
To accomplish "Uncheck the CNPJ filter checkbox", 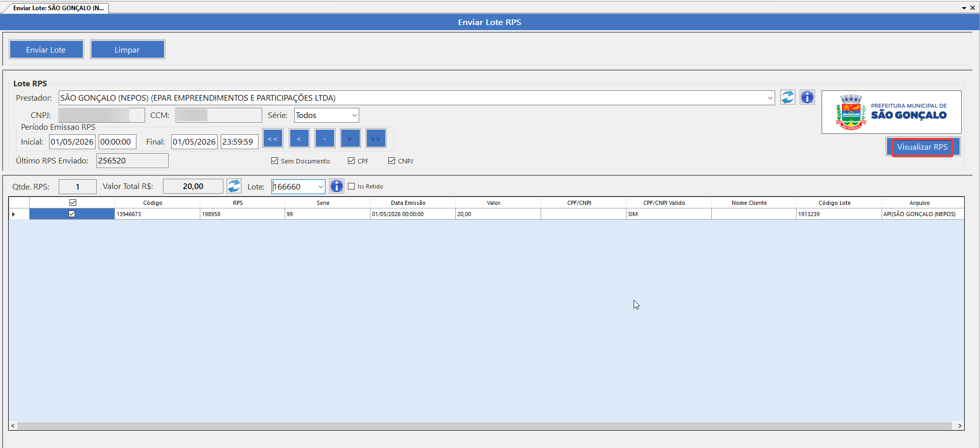I will 391,161.
